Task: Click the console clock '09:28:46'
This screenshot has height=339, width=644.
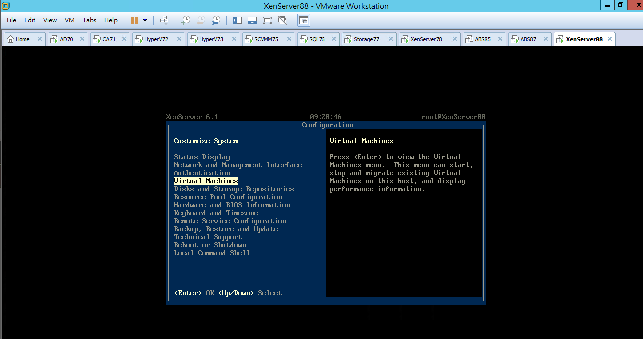Action: pyautogui.click(x=325, y=117)
